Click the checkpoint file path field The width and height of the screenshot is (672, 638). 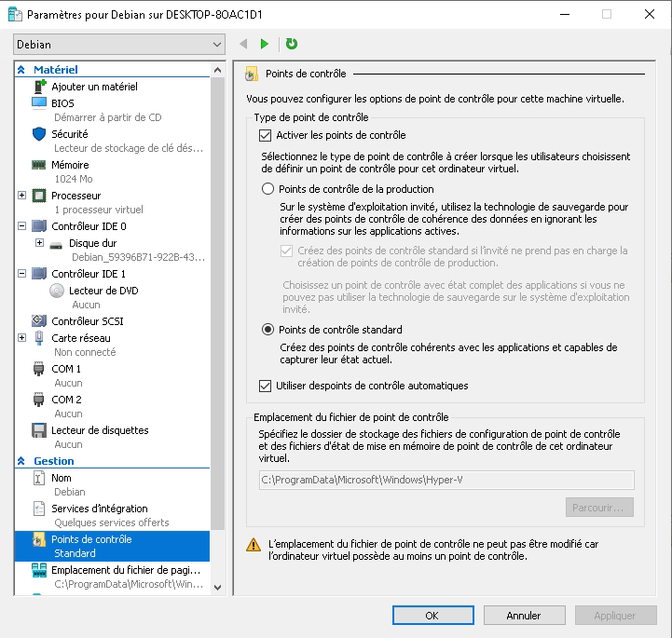(x=446, y=480)
